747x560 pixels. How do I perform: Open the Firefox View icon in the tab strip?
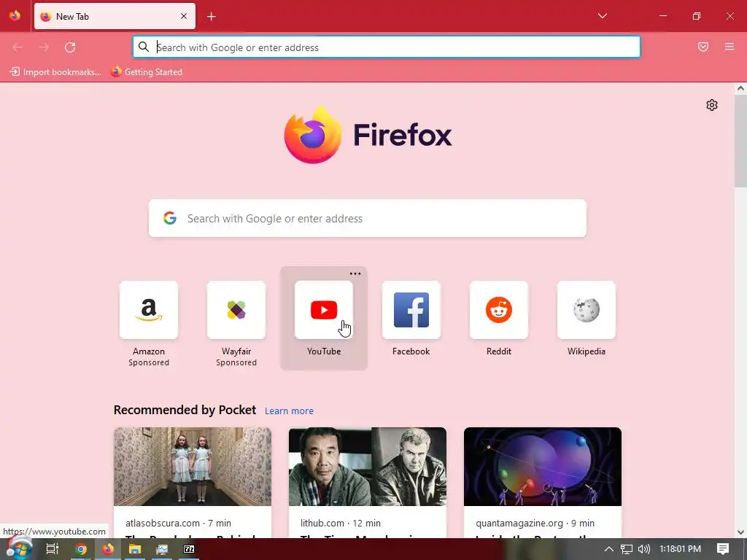(x=15, y=16)
